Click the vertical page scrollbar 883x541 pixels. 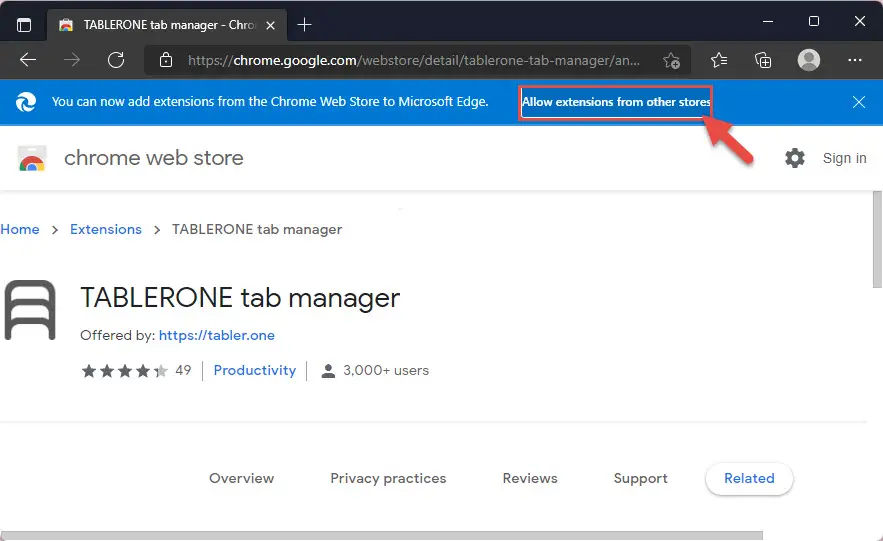[x=877, y=239]
